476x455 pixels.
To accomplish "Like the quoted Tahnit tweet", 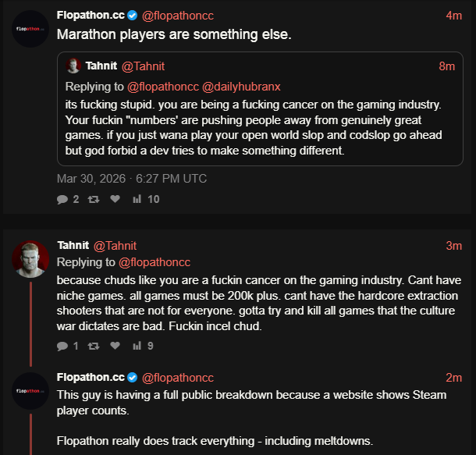I will coord(115,199).
